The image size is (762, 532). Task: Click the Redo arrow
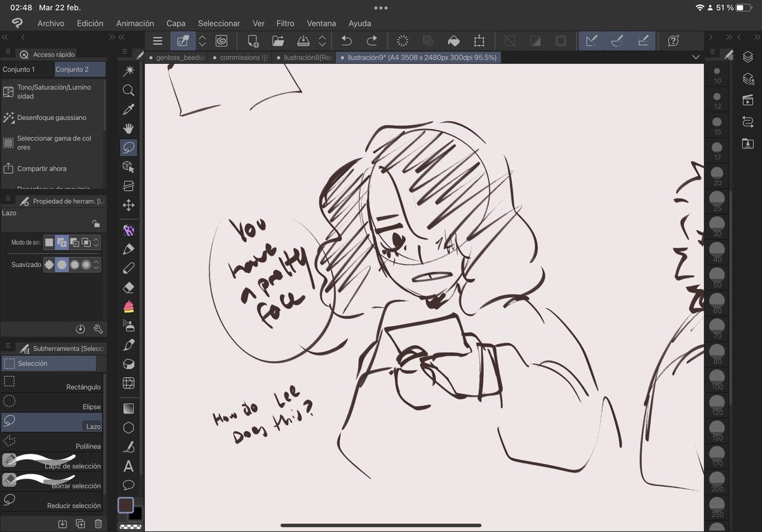click(x=372, y=41)
